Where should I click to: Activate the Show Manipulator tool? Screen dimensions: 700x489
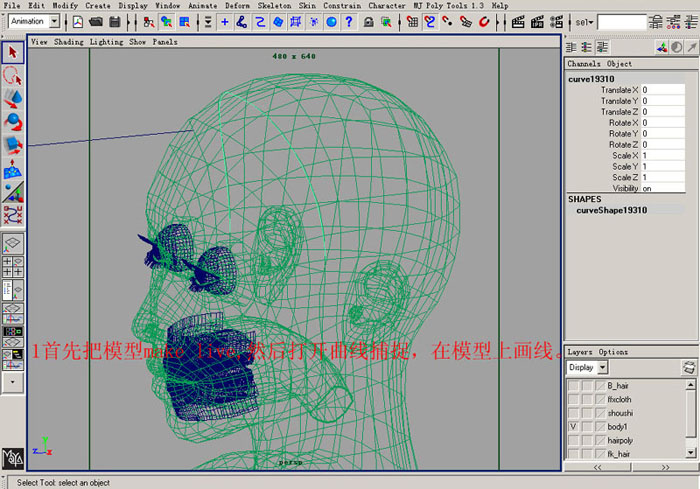click(x=12, y=192)
